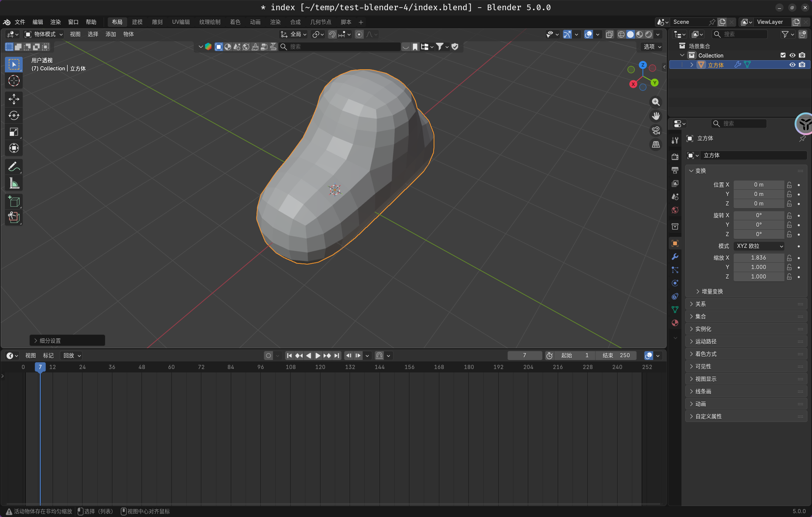
Task: Open the Modifiers wrench properties tab
Action: point(675,257)
